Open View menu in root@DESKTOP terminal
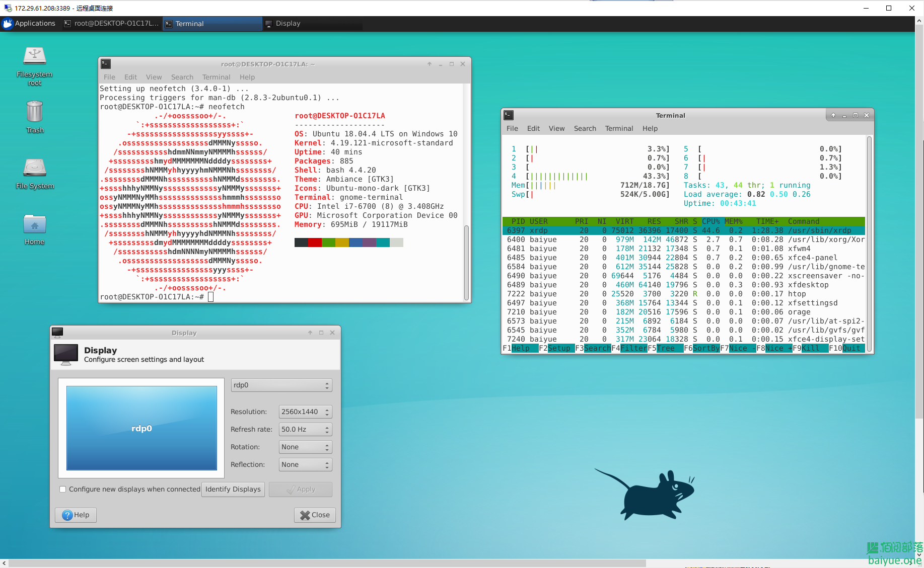 154,77
